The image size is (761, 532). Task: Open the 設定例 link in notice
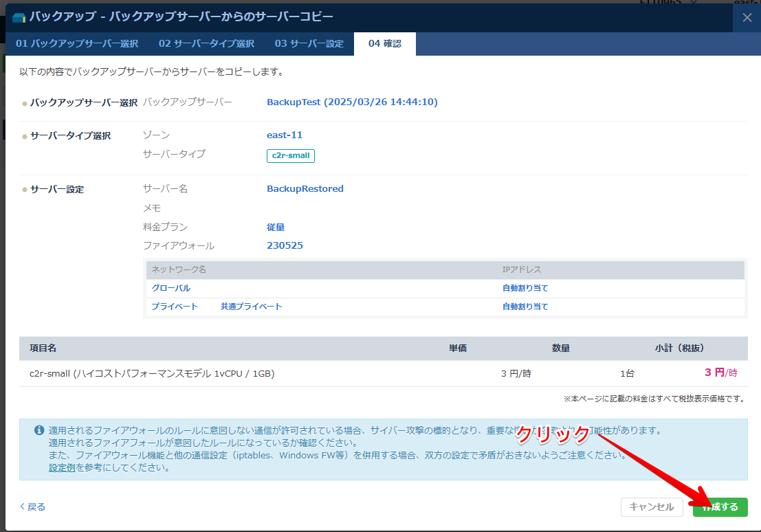click(x=62, y=468)
